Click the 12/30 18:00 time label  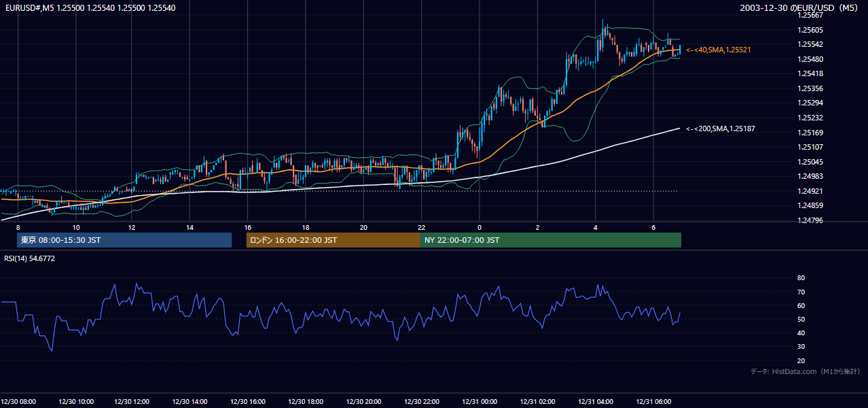[x=306, y=401]
